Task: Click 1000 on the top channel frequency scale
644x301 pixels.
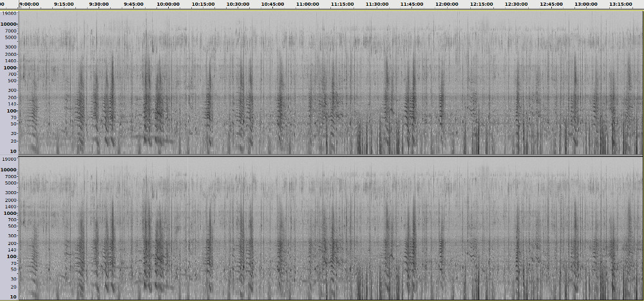Action: pyautogui.click(x=10, y=68)
